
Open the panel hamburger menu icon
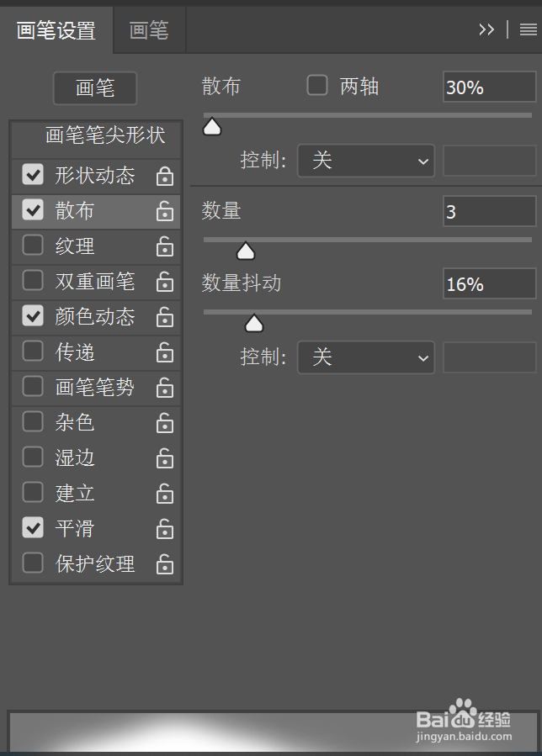click(528, 30)
